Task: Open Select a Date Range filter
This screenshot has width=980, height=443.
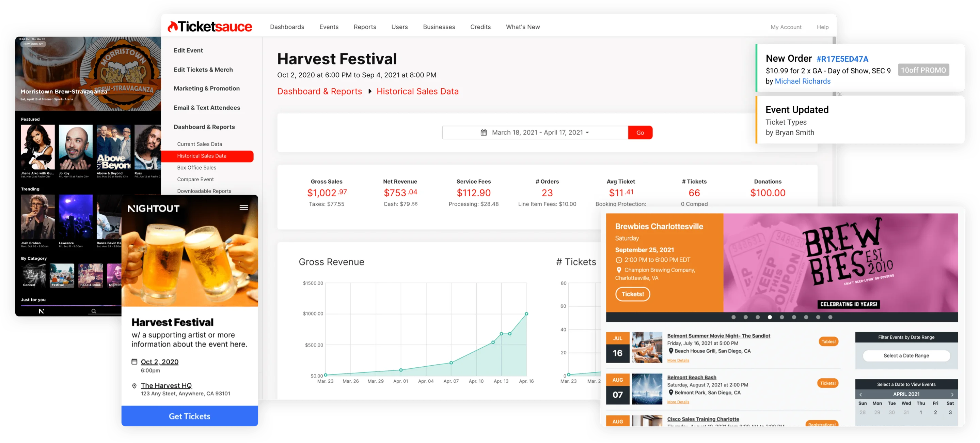Action: pos(906,355)
